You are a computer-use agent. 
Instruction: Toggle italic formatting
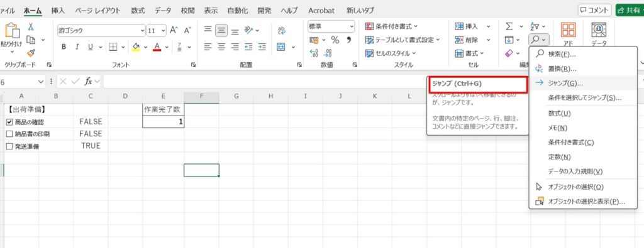pyautogui.click(x=77, y=46)
